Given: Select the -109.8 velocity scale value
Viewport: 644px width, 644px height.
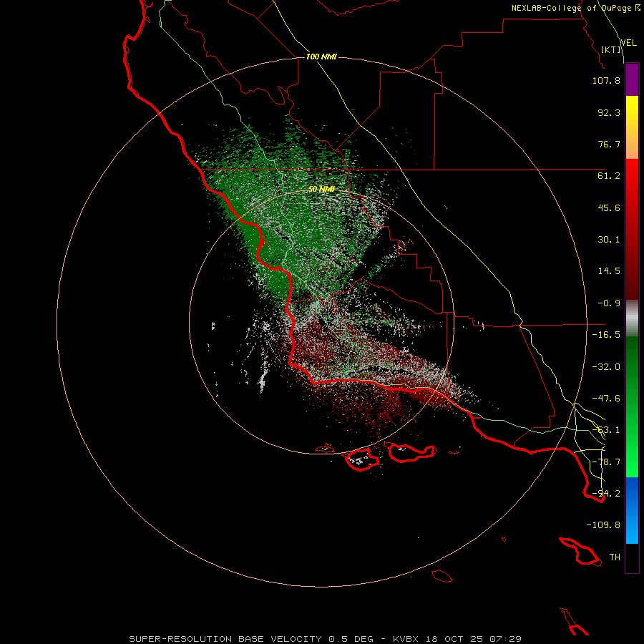Looking at the screenshot, I should tap(603, 525).
